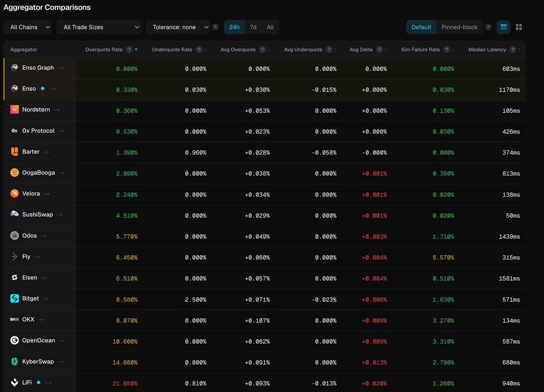Open 0x Protocol aggregator details
544x392 pixels.
coord(61,131)
